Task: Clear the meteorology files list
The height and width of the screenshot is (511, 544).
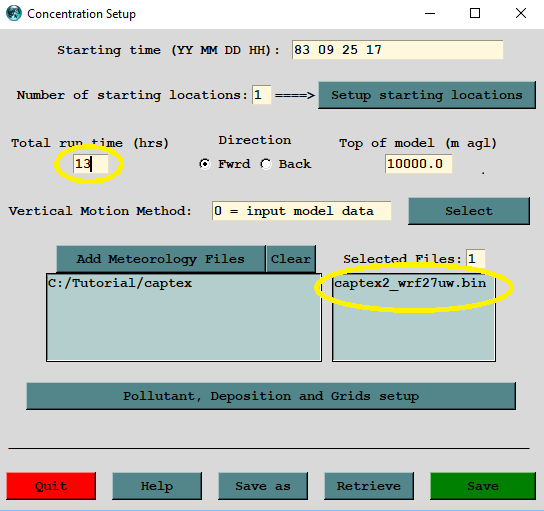Action: (291, 259)
